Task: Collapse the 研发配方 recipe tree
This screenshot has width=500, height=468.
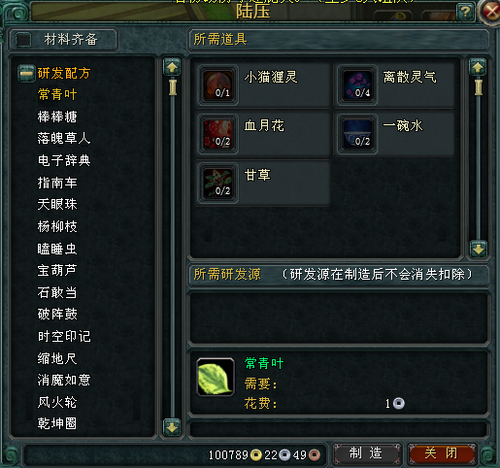Action: tap(26, 73)
